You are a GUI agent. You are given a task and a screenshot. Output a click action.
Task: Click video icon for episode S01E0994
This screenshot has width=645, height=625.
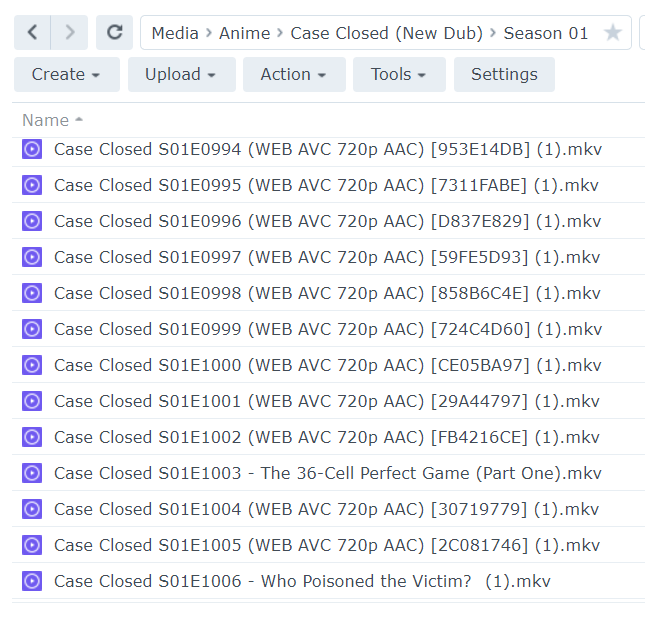[32, 149]
